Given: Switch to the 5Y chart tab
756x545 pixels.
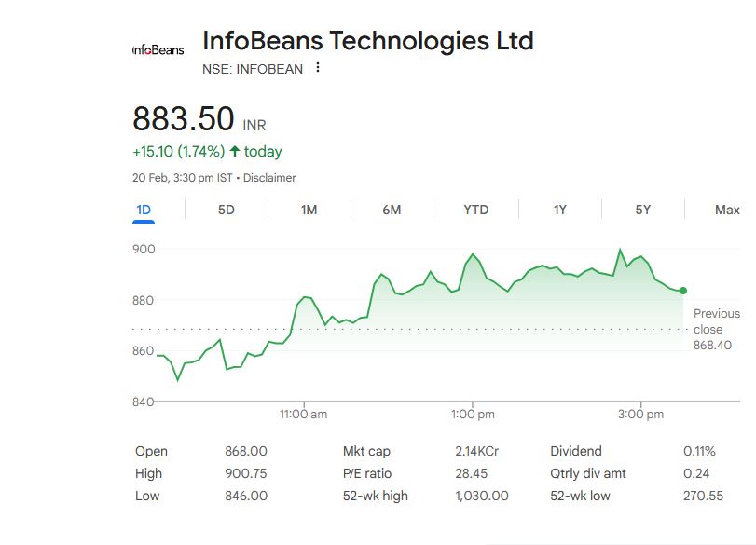Looking at the screenshot, I should pyautogui.click(x=643, y=210).
